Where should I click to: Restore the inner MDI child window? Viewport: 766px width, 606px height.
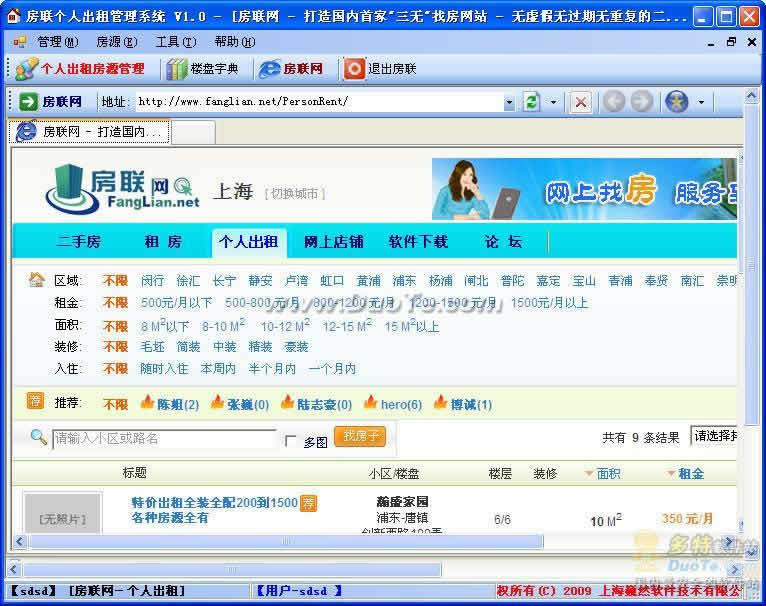coord(731,42)
